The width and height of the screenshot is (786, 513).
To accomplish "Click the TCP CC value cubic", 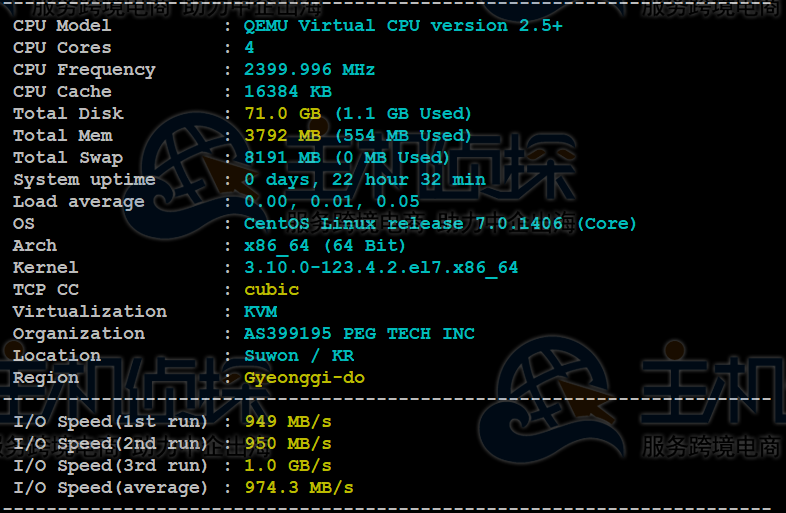I will coord(271,290).
